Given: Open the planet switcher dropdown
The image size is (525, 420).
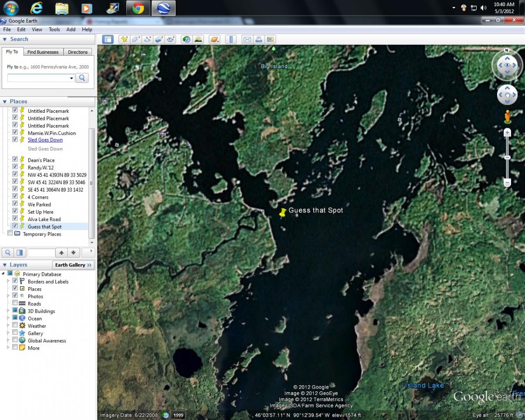Looking at the screenshot, I should 215,40.
